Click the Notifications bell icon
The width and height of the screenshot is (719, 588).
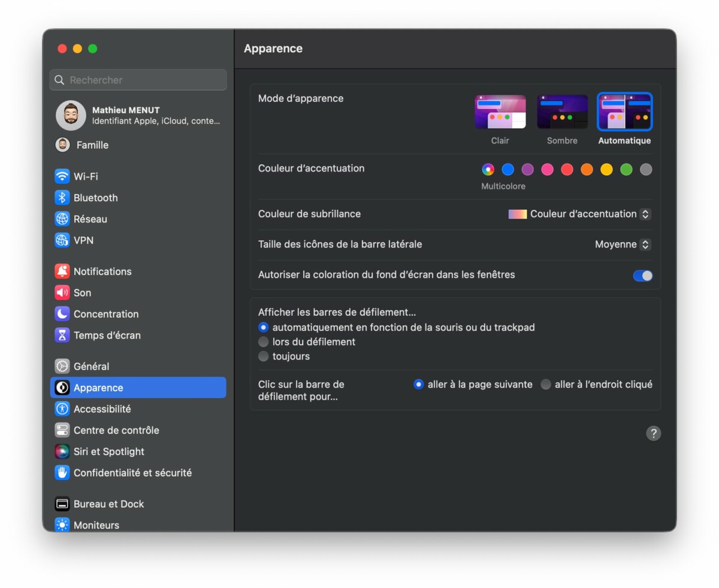click(62, 272)
